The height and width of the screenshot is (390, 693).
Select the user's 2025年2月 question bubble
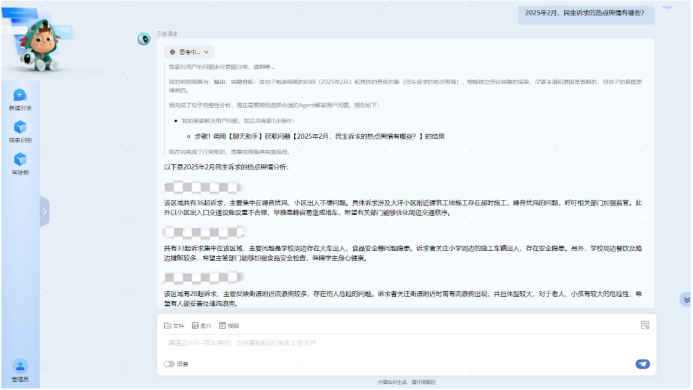[586, 13]
